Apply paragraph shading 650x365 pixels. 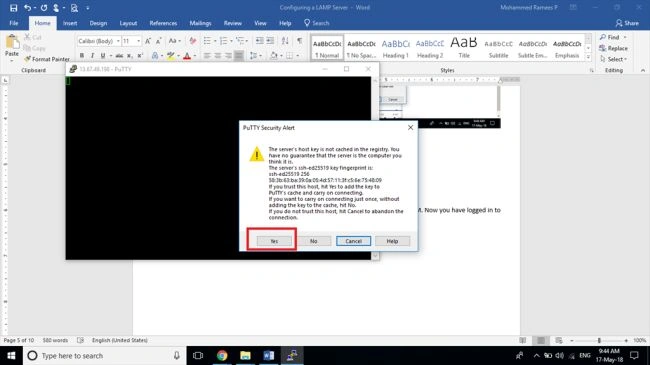click(x=274, y=56)
